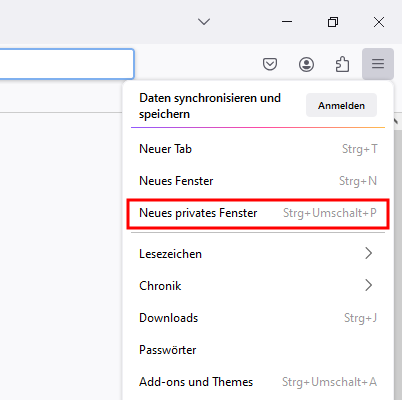The width and height of the screenshot is (402, 400).
Task: Choose Neues Fenster from the menu
Action: (258, 181)
